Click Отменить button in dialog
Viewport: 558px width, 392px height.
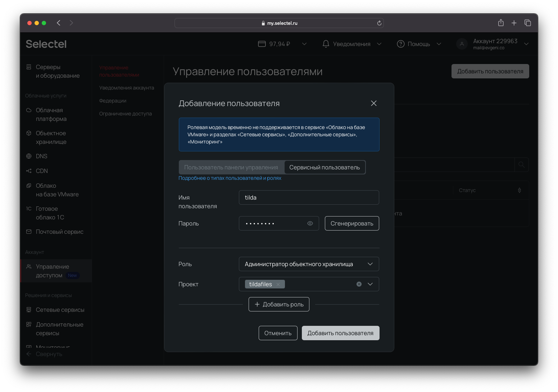tap(278, 333)
